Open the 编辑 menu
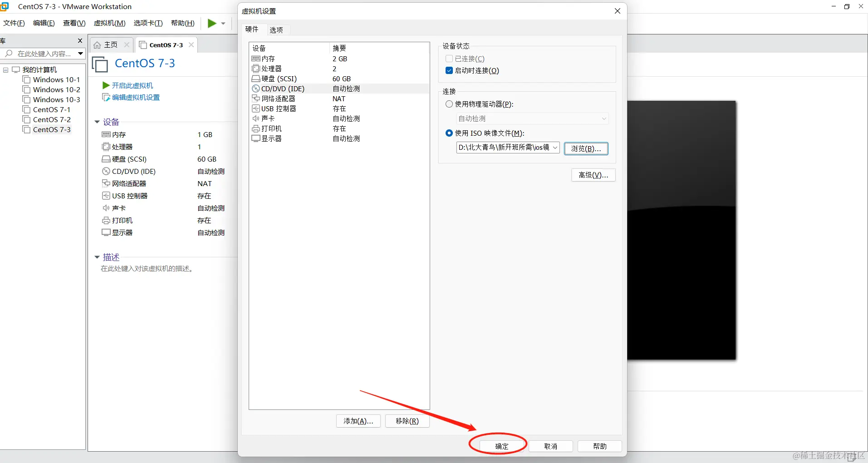 tap(44, 23)
